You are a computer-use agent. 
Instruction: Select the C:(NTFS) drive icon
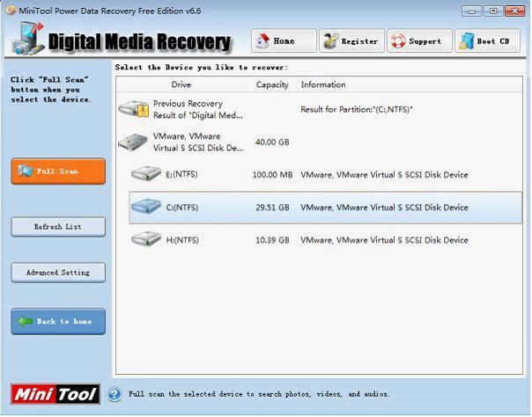pyautogui.click(x=146, y=206)
